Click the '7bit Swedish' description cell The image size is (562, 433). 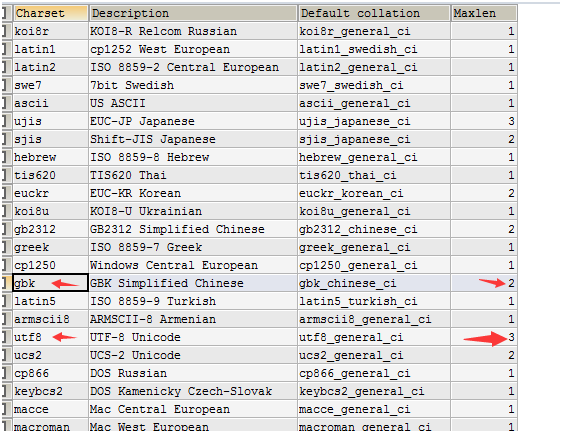pos(193,85)
